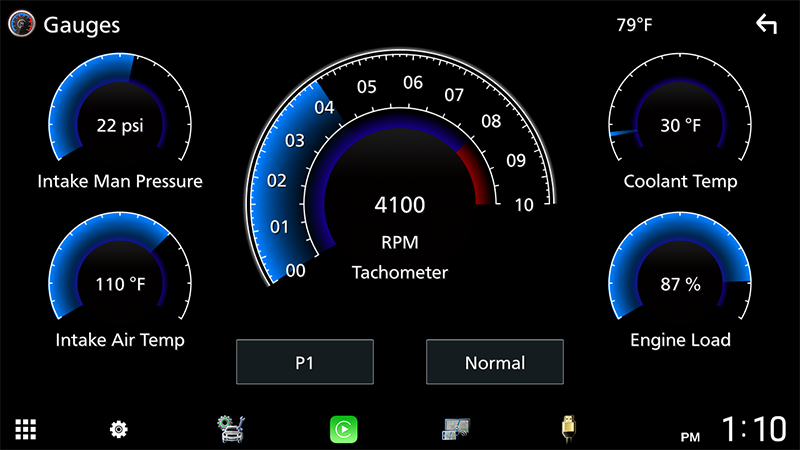This screenshot has width=800, height=450.
Task: Tap the Gauges icon in the title bar
Action: click(21, 25)
